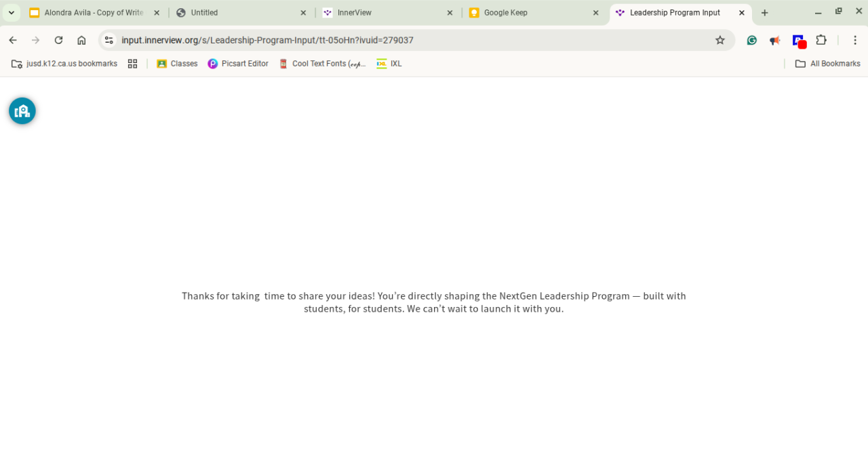Close the InnerView tab
Screen dimensions: 868x456
[450, 13]
